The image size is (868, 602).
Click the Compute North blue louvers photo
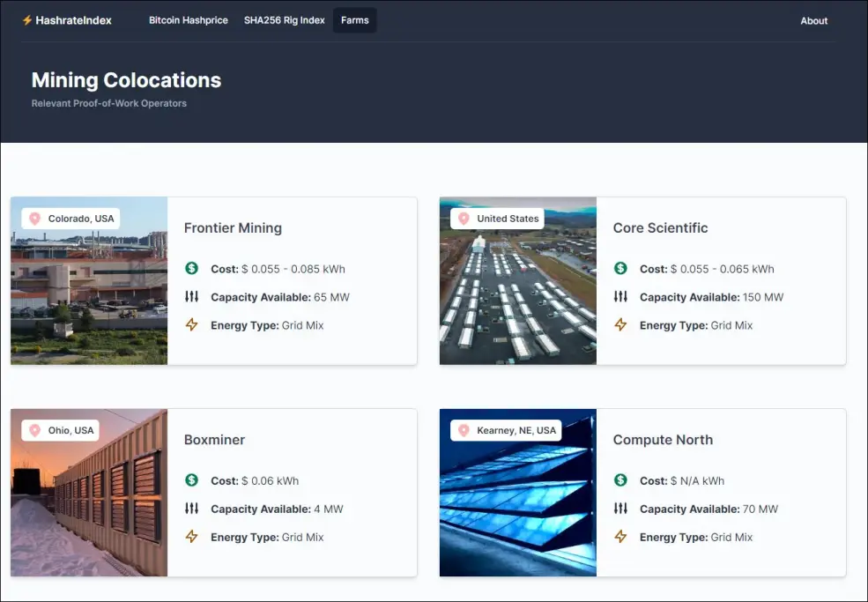point(518,493)
